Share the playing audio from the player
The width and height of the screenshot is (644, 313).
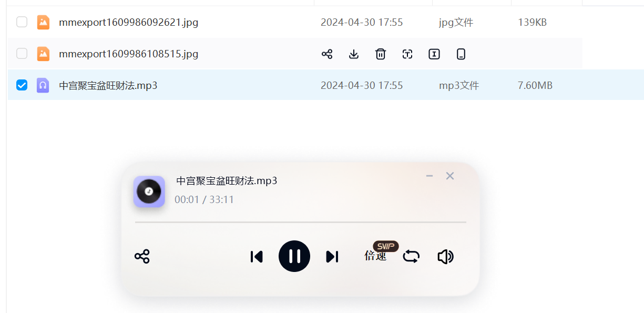click(142, 257)
